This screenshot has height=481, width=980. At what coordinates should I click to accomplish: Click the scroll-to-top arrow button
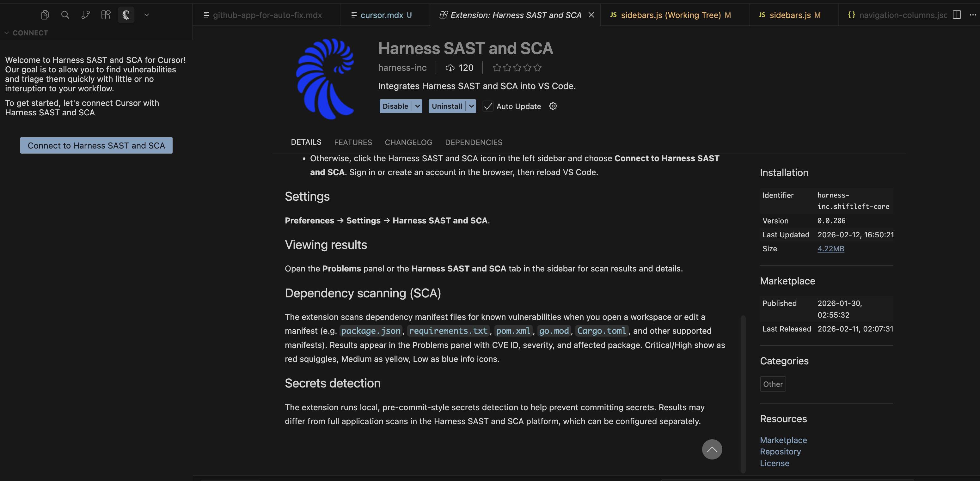[712, 449]
